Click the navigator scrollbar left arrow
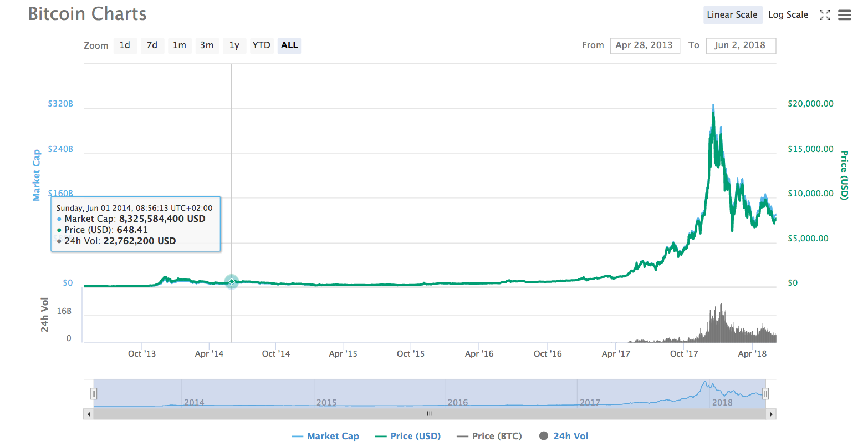 88,414
